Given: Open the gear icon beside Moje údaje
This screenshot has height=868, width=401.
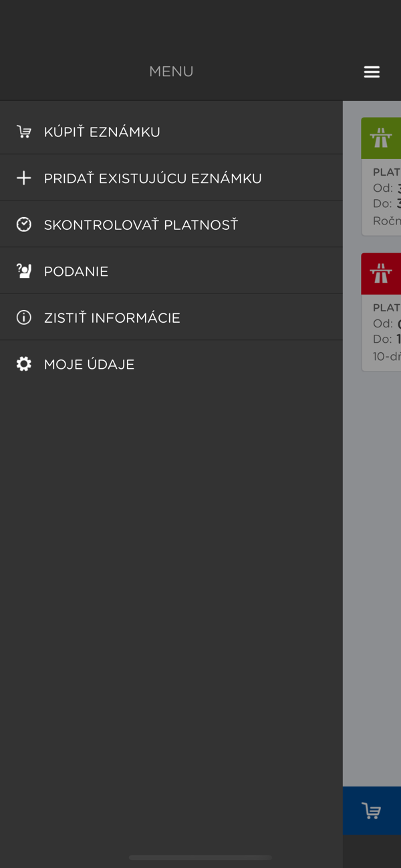Looking at the screenshot, I should (24, 364).
